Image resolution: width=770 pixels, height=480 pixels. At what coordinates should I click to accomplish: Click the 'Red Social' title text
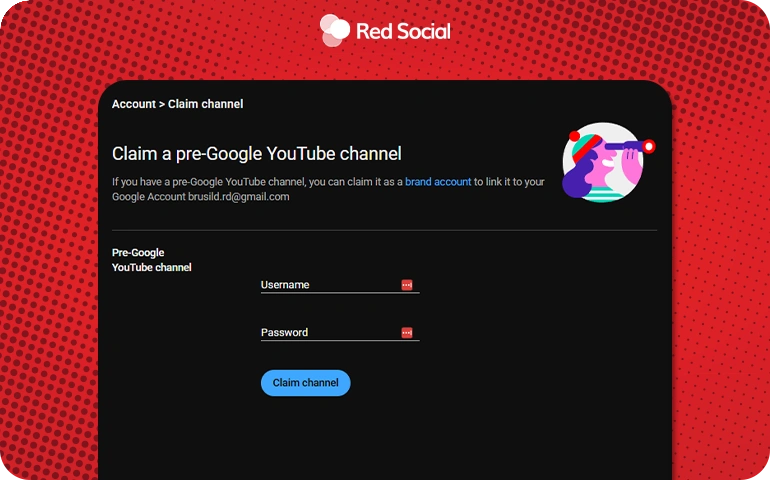pos(403,31)
